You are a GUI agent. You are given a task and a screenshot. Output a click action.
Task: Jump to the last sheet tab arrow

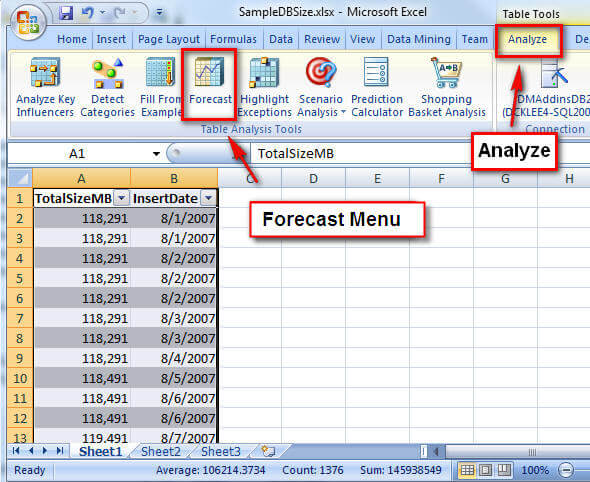(60, 450)
